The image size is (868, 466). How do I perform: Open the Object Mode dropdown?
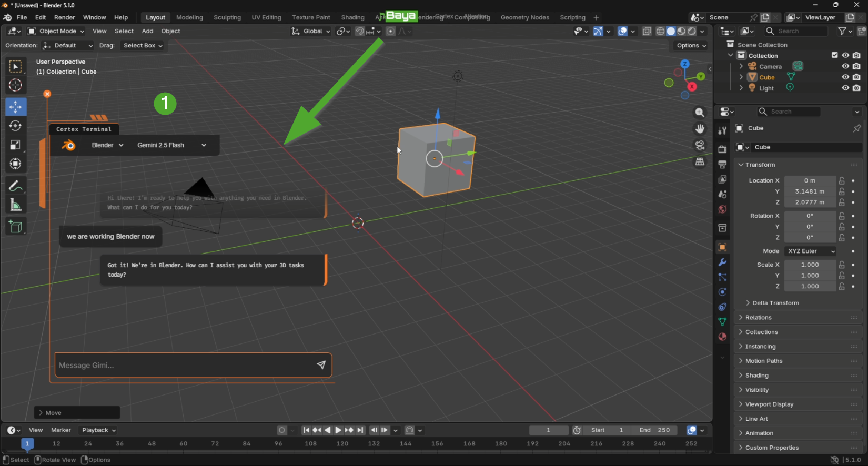[56, 31]
